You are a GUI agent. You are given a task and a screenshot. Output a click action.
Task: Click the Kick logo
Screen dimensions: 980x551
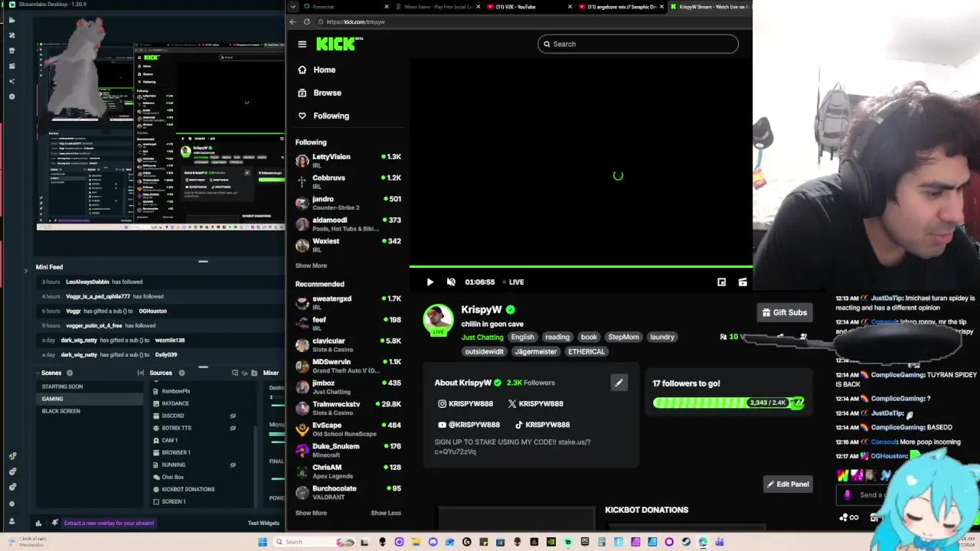pyautogui.click(x=338, y=44)
